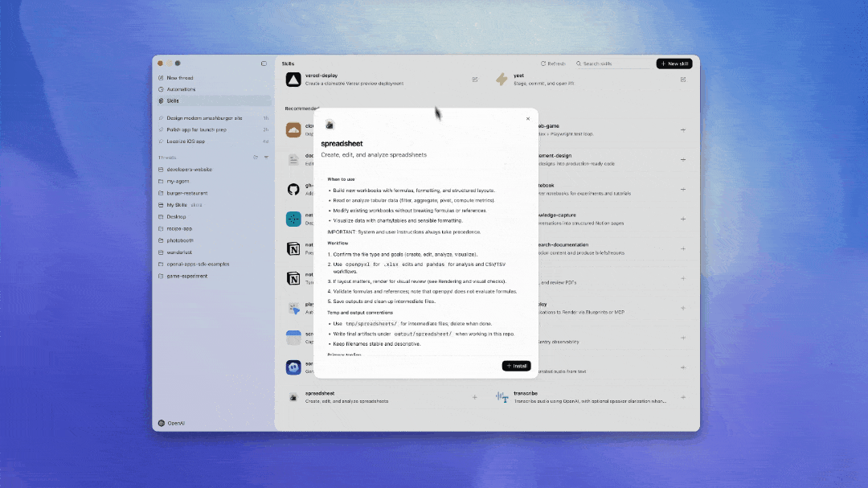Add the transcribe skill with plus icon
The height and width of the screenshot is (488, 868).
click(683, 397)
